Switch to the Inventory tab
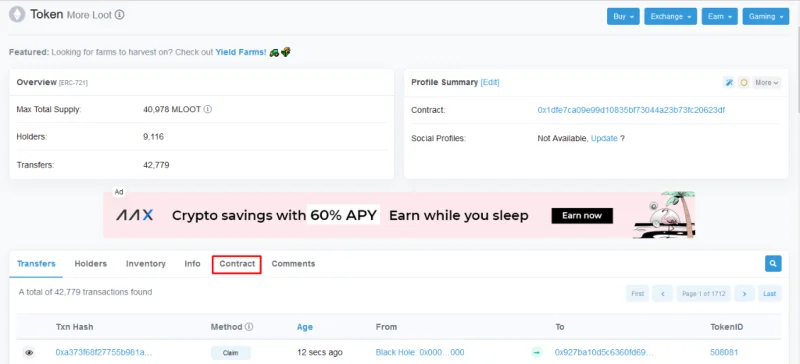 tap(146, 264)
